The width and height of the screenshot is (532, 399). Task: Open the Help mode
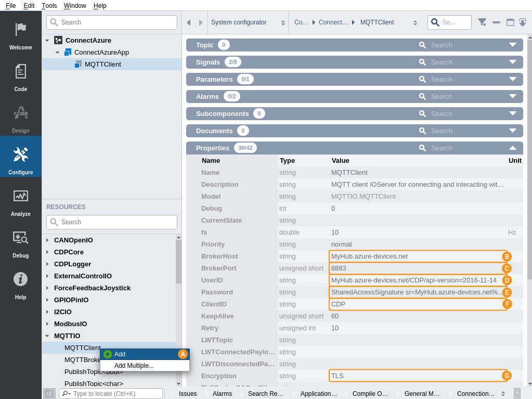[x=21, y=284]
